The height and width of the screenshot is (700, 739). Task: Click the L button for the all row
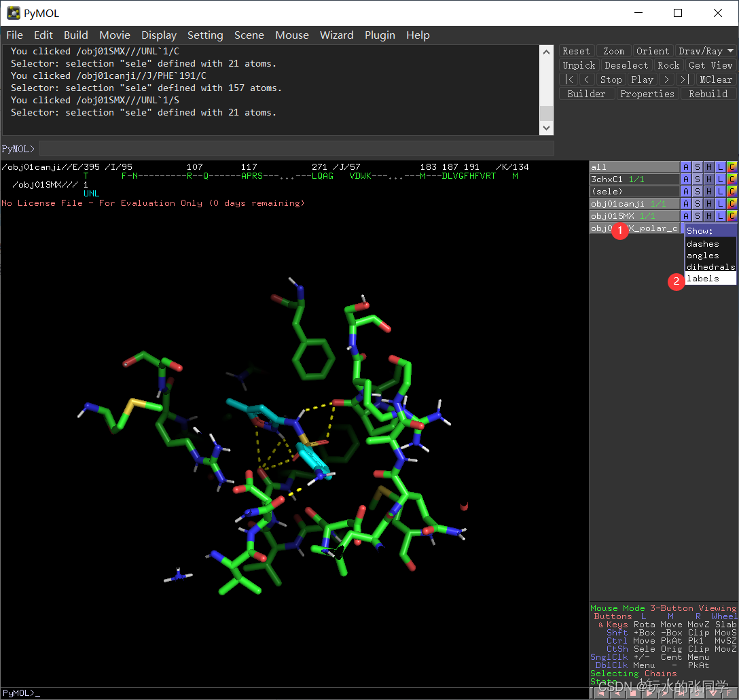(x=720, y=167)
